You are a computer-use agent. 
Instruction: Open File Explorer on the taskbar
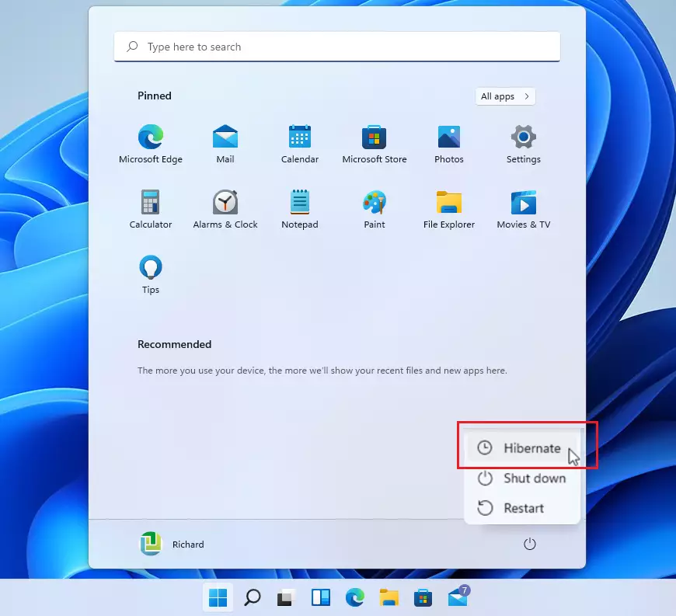[x=389, y=597]
